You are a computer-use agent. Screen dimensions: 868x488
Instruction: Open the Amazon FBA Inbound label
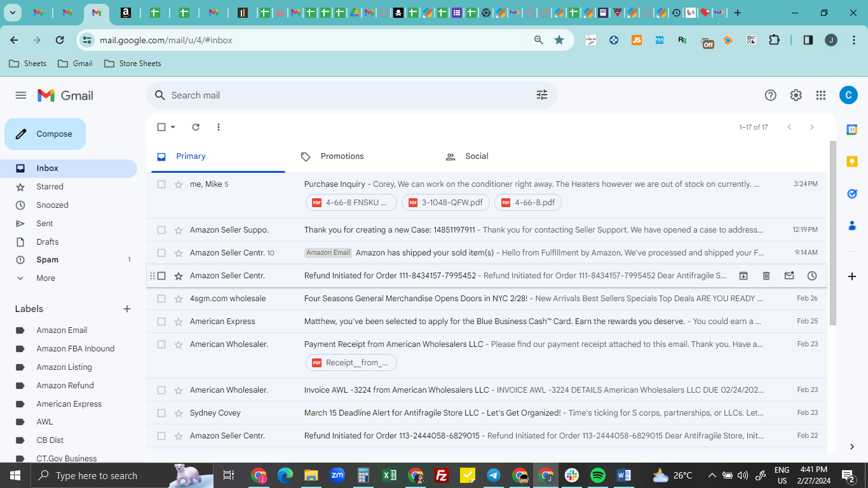coord(76,349)
